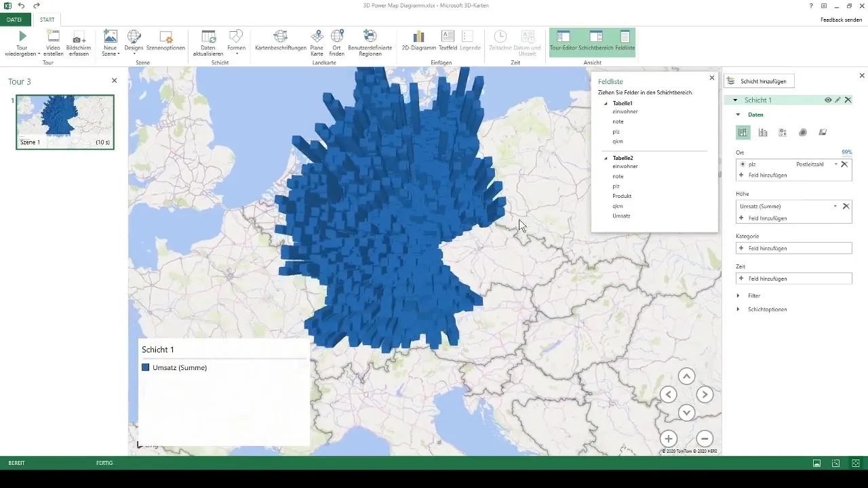
Task: Click Feld hinzufügen under Zeit
Action: click(794, 279)
